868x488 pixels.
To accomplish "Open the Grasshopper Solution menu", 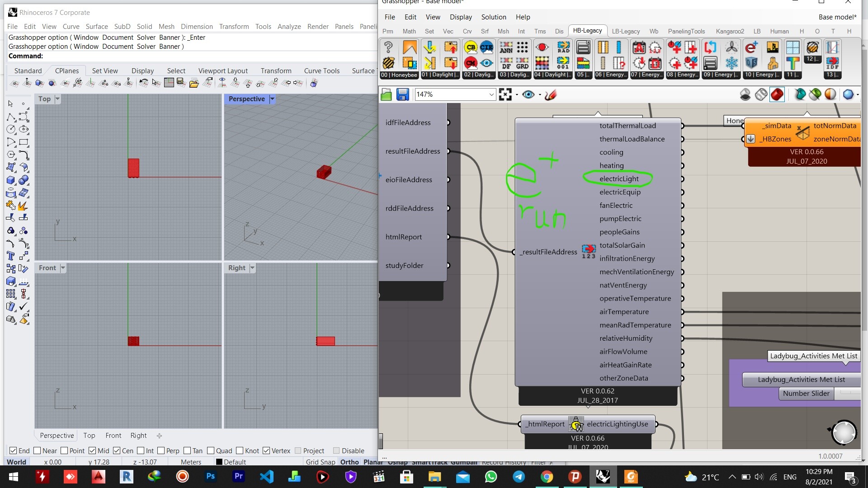I will (x=494, y=17).
